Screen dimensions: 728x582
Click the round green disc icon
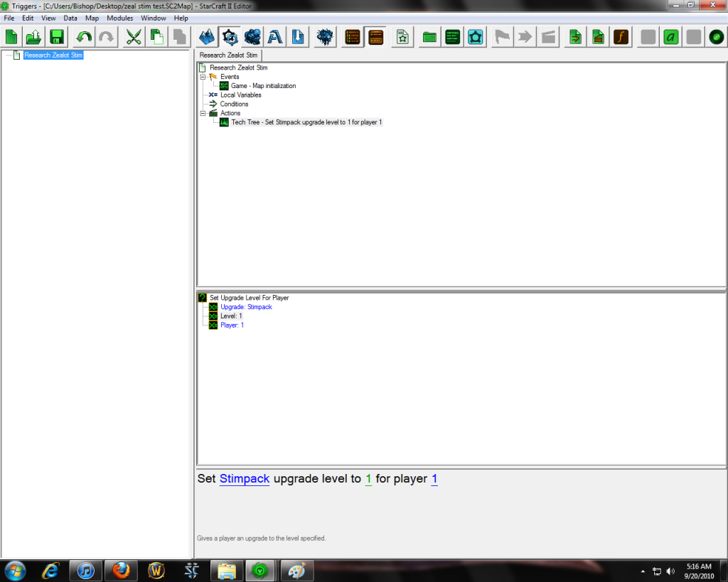[x=717, y=37]
